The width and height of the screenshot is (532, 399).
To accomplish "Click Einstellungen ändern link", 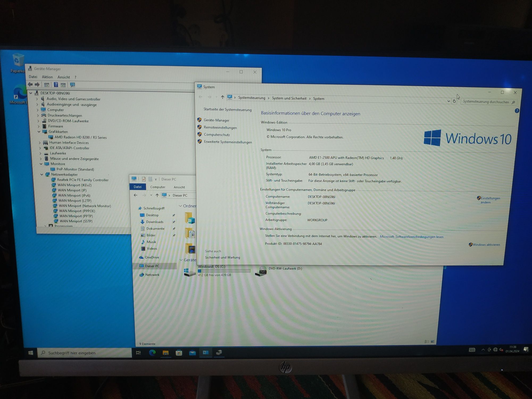I will tap(490, 200).
